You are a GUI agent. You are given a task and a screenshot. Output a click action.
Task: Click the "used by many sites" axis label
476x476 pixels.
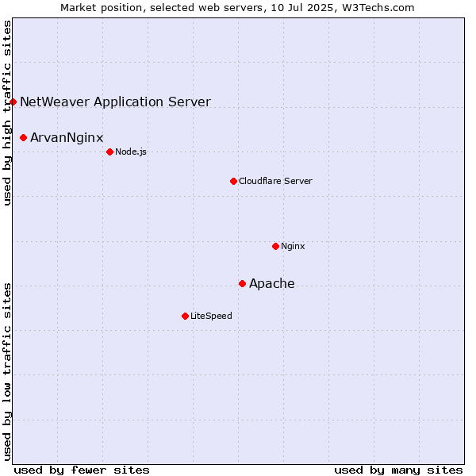tap(398, 470)
